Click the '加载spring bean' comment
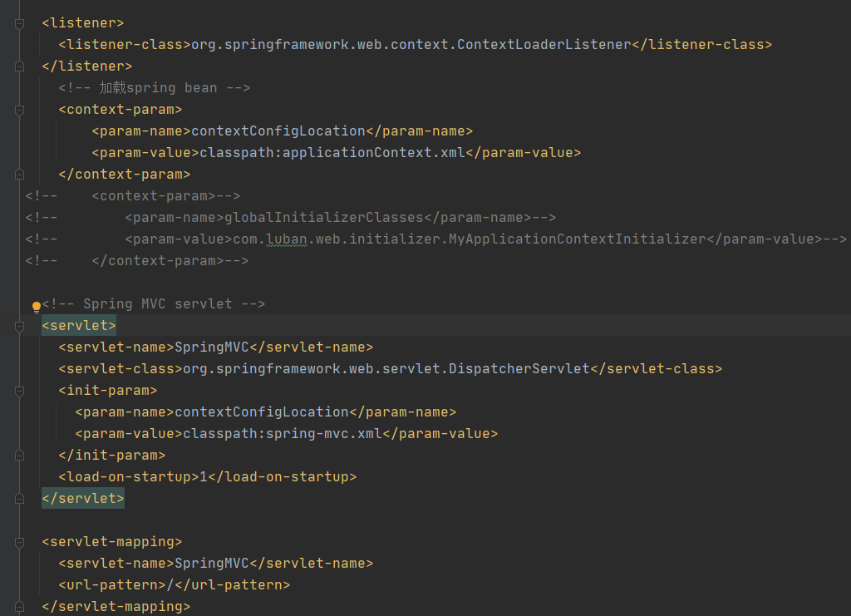 [154, 87]
